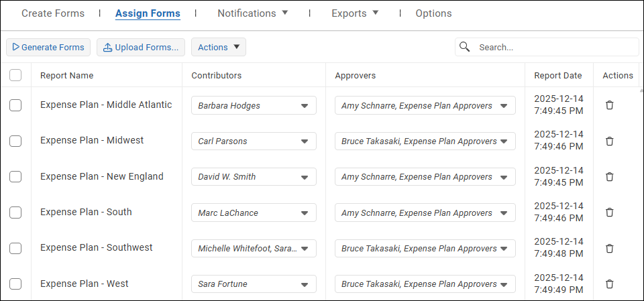Open Barbara Hodges contributors dropdown
Screen dimensions: 644x301
point(304,106)
